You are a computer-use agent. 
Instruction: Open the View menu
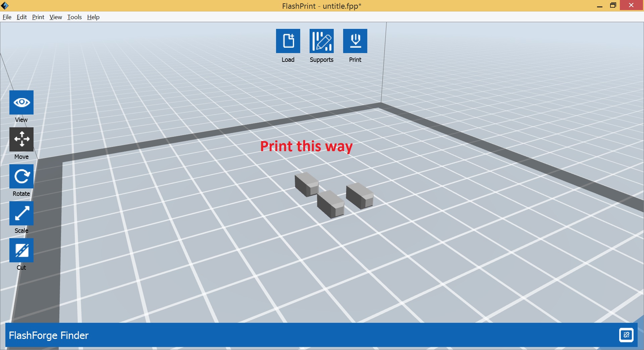point(56,17)
